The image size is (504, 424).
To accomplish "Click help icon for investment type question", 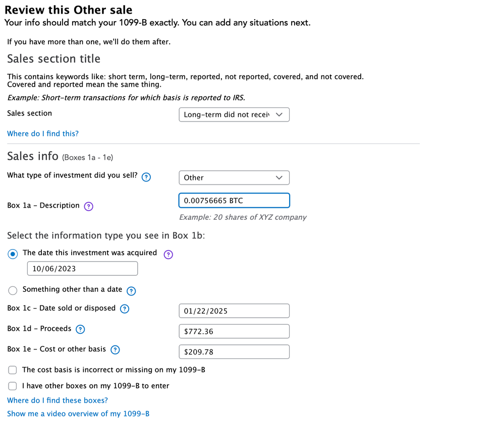I will tap(146, 177).
